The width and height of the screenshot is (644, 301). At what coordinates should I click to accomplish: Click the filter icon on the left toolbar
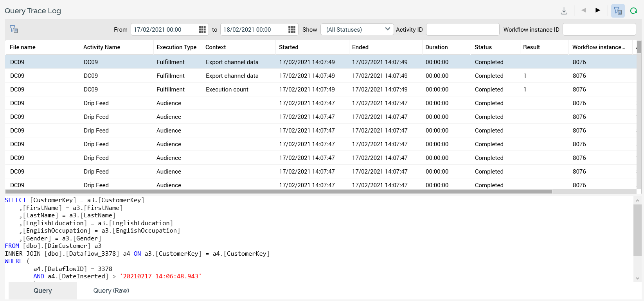[x=14, y=29]
